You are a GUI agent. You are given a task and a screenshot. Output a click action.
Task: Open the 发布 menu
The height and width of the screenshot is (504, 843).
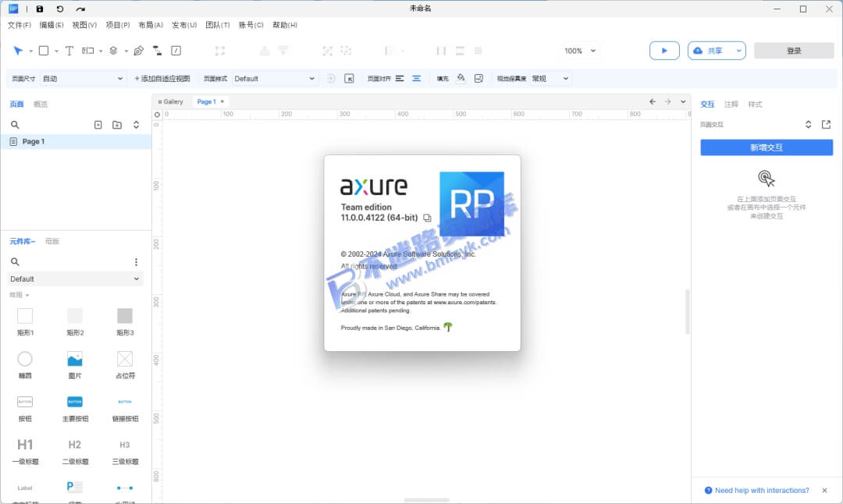click(184, 25)
